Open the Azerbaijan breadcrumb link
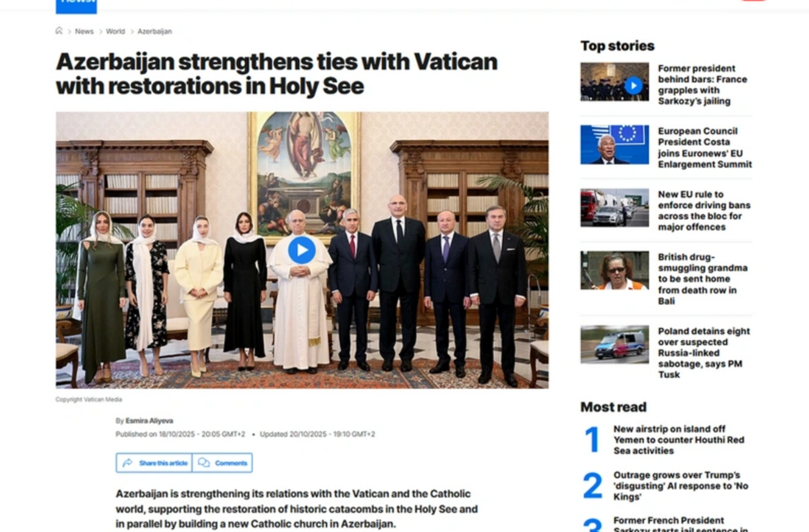 [155, 31]
